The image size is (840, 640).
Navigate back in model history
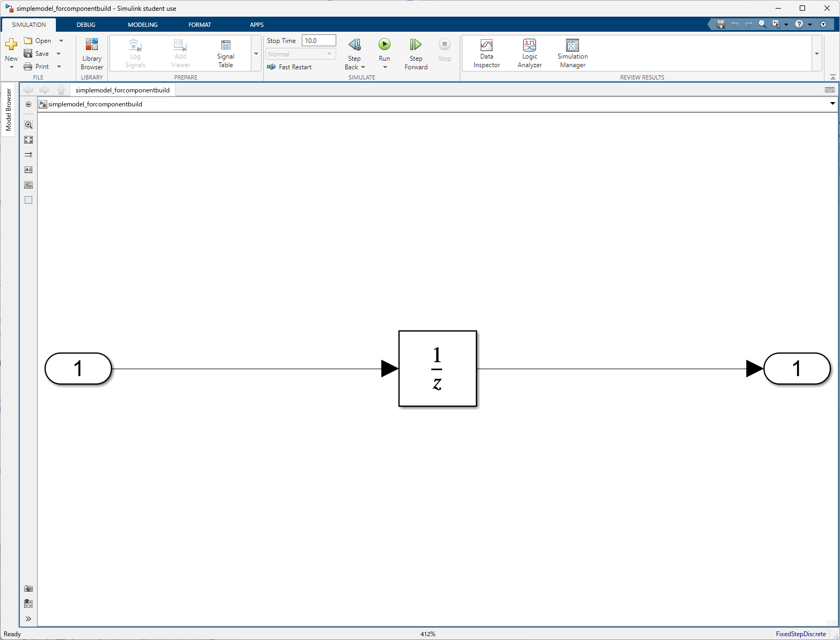(x=28, y=90)
